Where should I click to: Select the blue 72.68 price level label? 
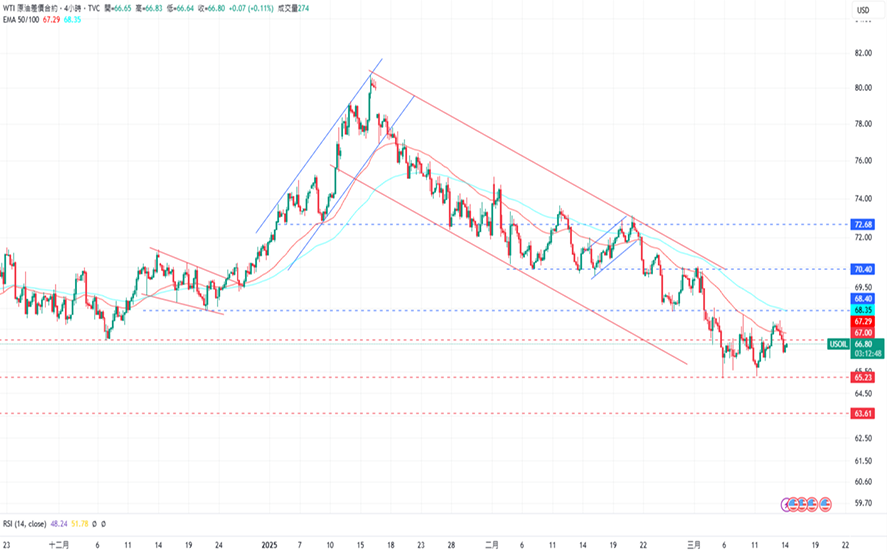click(x=863, y=225)
